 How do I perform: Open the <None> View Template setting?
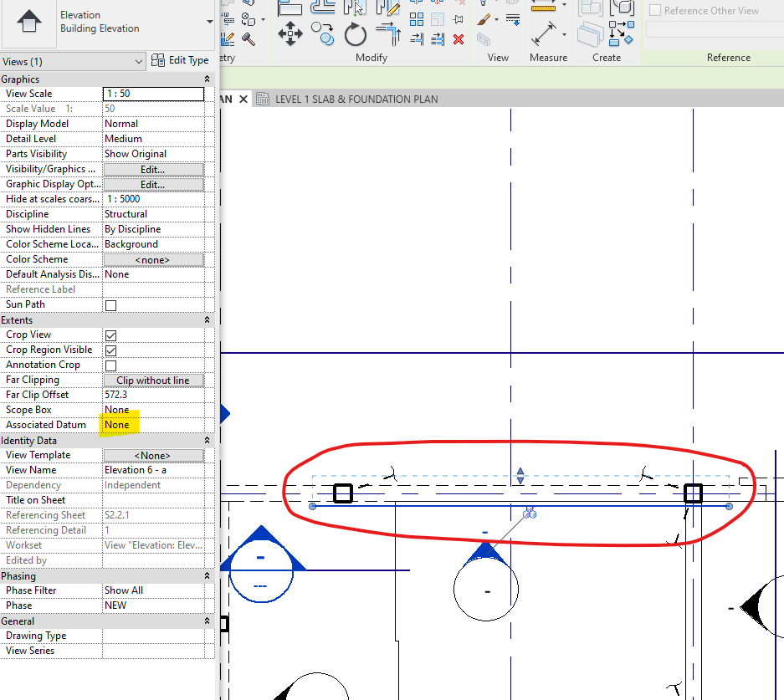click(x=153, y=454)
